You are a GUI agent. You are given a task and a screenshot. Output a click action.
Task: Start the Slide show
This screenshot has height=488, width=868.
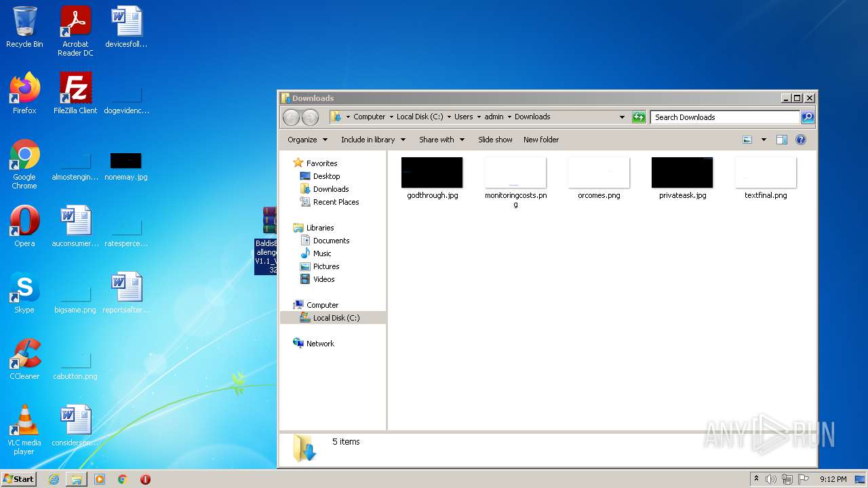tap(495, 140)
